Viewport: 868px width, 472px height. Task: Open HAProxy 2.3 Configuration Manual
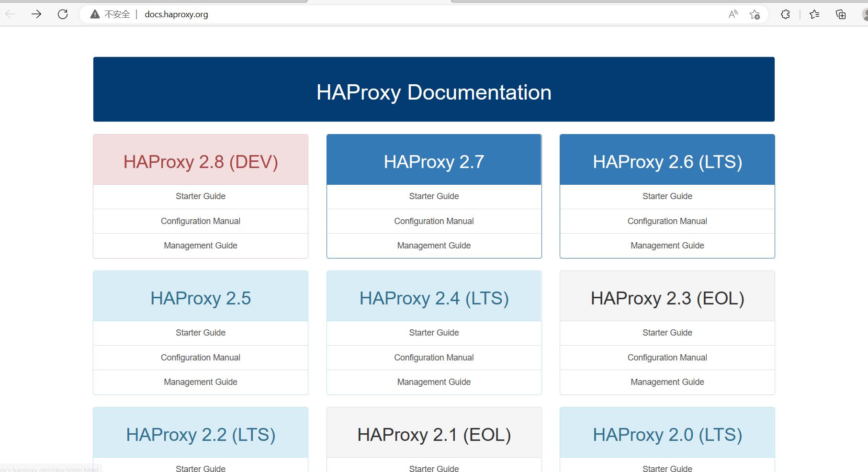coord(667,358)
